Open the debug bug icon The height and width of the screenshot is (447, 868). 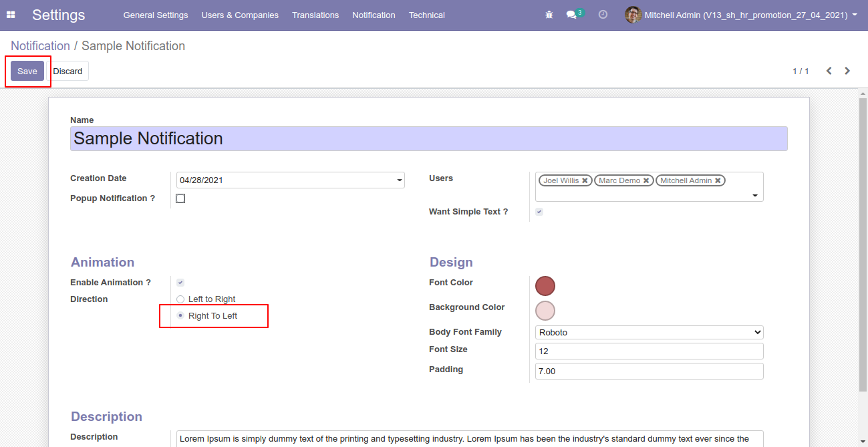tap(549, 15)
